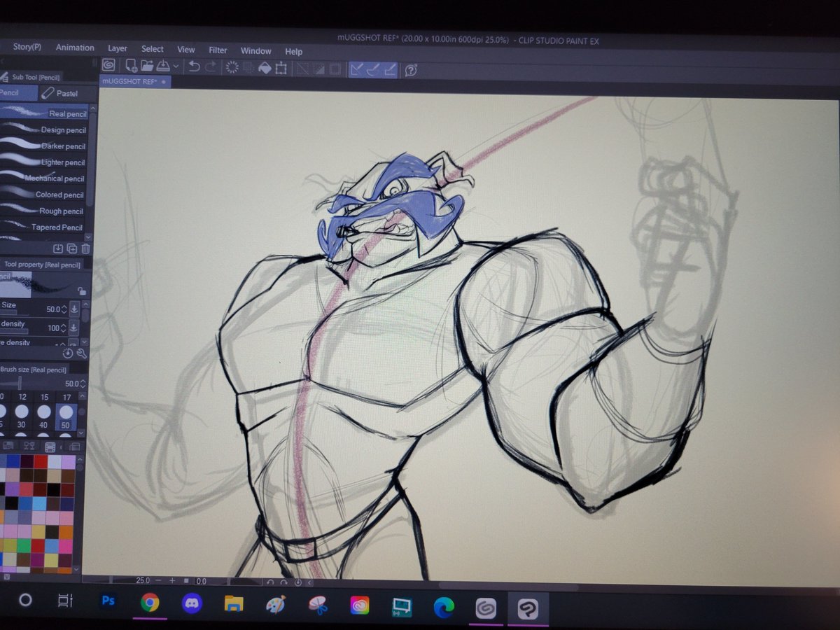Zoom in canvas with plus button
840x630 pixels.
(172, 581)
